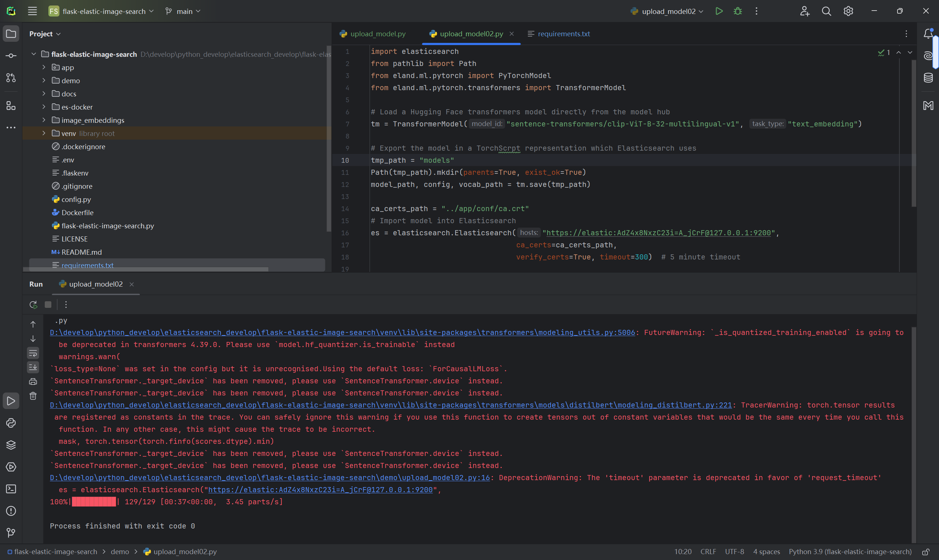939x560 pixels.
Task: Expand the image_embeddings folder
Action: pos(44,120)
